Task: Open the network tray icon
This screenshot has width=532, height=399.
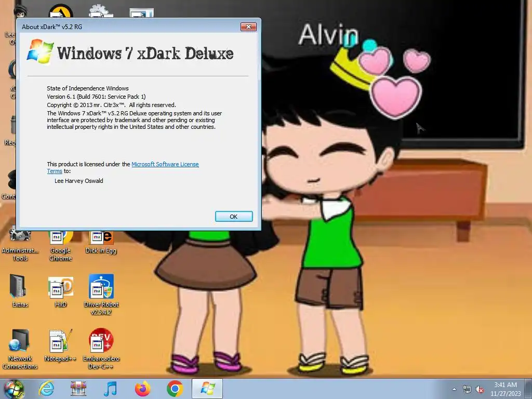Action: 467,389
